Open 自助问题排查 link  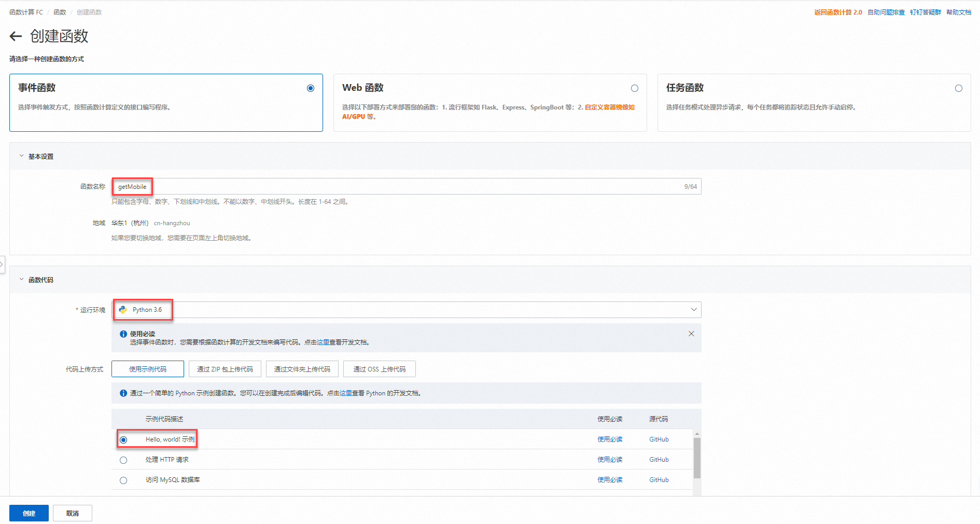pos(886,12)
